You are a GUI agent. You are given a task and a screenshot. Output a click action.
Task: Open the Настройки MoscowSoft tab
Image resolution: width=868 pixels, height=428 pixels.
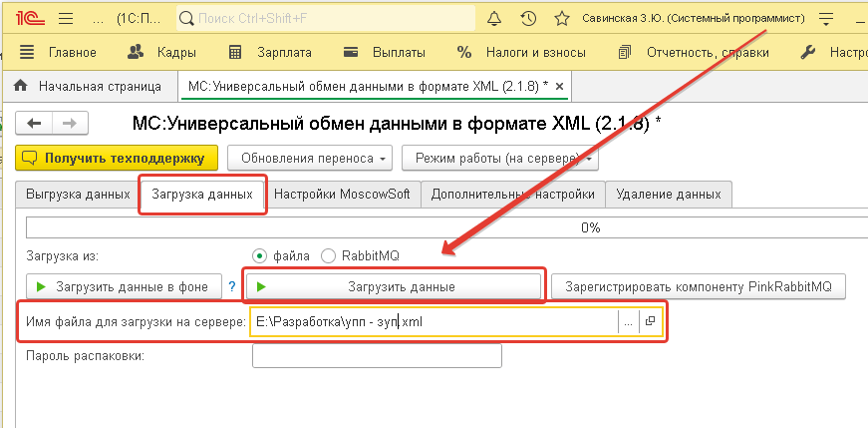click(342, 194)
